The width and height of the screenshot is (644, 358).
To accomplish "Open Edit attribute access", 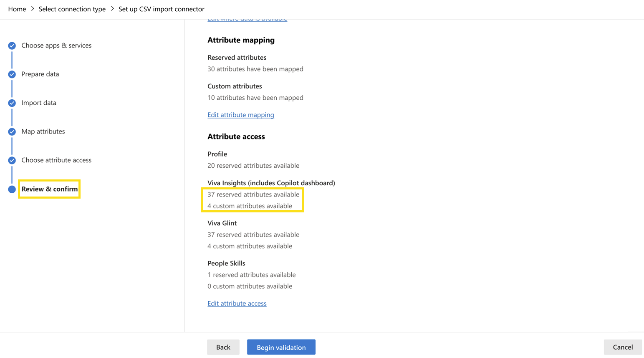I will click(x=237, y=303).
